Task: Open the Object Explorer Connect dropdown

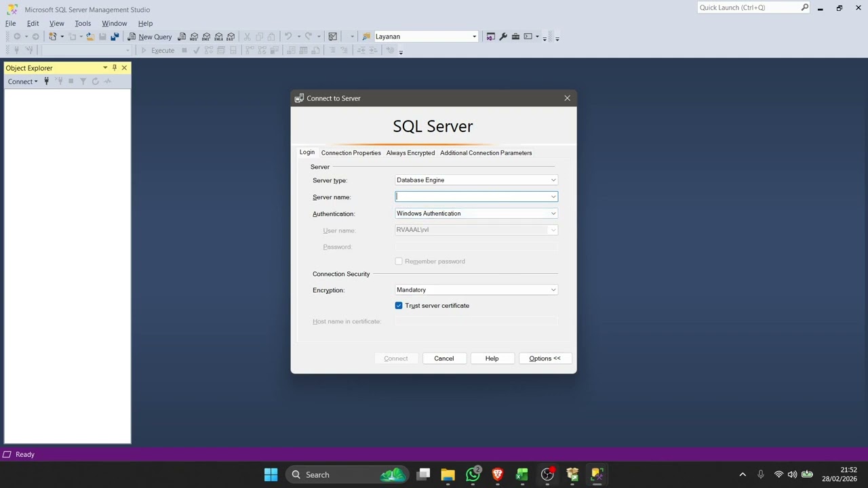Action: [22, 81]
